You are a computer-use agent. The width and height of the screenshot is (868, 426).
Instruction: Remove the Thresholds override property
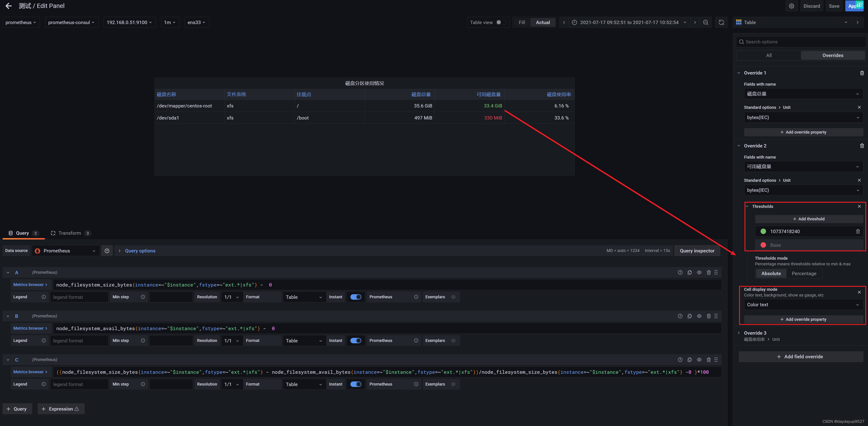click(x=859, y=206)
